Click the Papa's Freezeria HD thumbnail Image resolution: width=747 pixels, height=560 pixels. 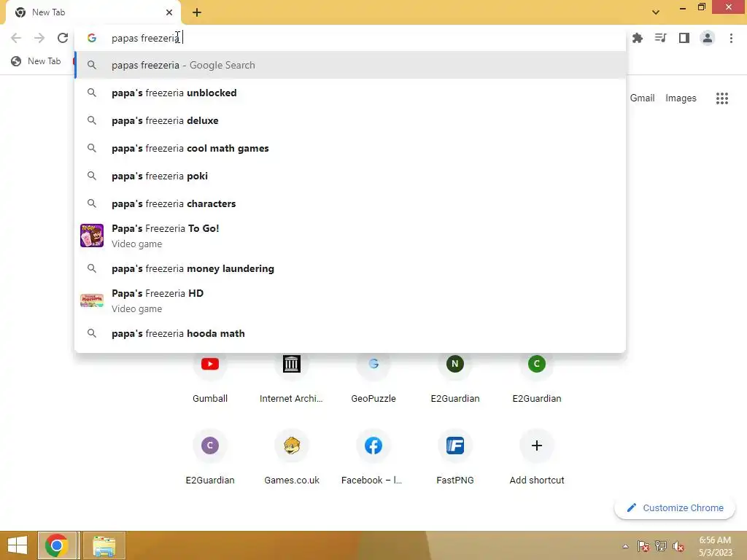point(92,300)
